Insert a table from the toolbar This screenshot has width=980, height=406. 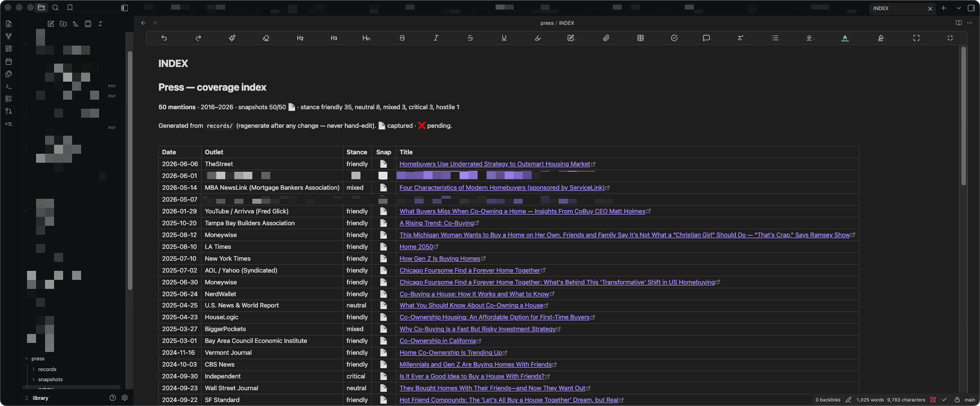pyautogui.click(x=640, y=38)
